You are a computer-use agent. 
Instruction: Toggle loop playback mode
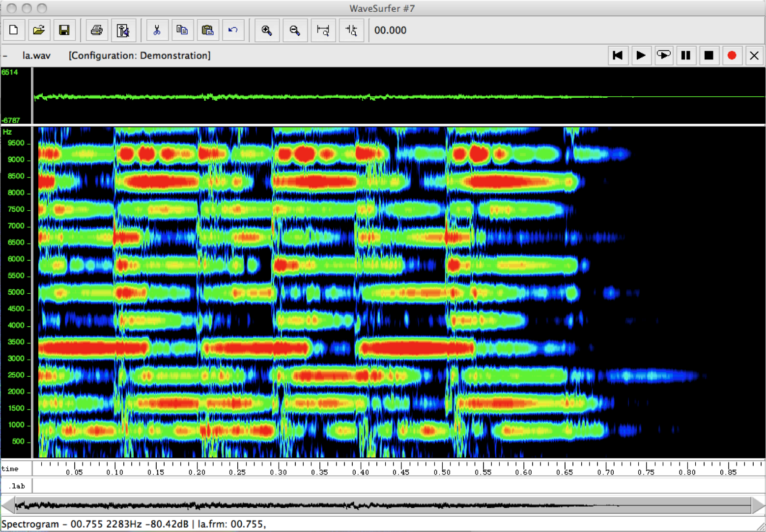click(x=663, y=56)
